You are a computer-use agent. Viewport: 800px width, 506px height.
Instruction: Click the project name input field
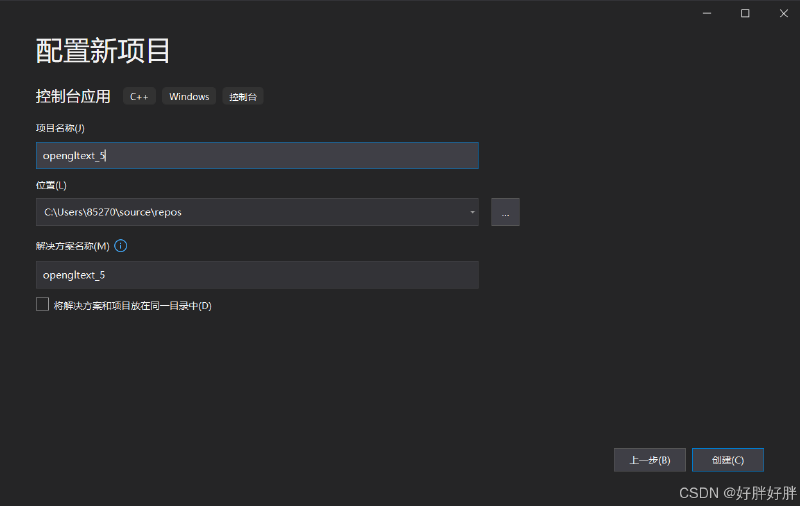pos(257,156)
